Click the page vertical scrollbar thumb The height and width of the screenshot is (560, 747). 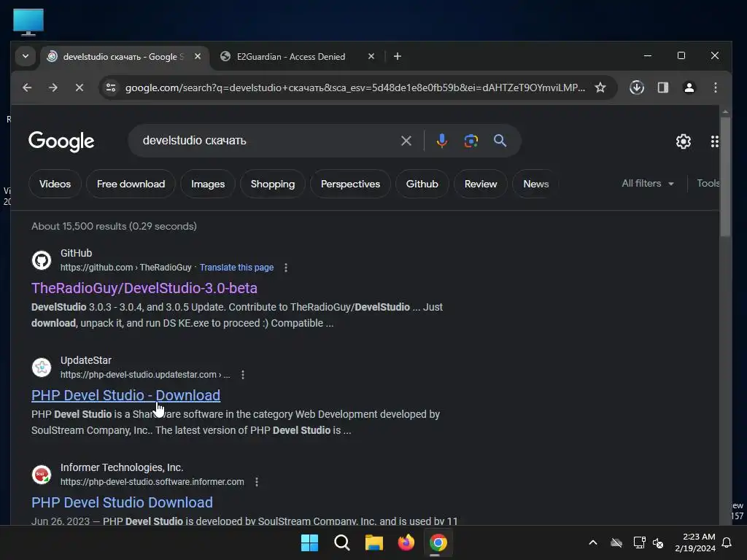pos(725,176)
